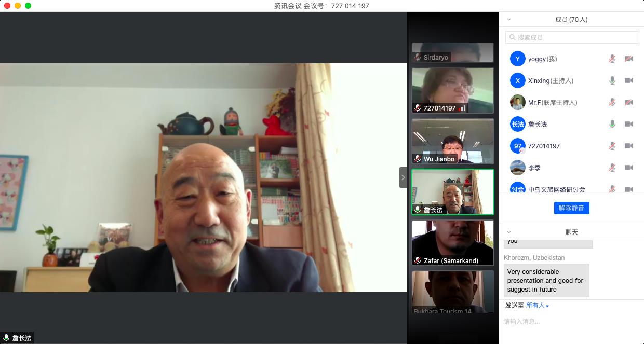Click the chat message input box
Viewport: 644px width, 344px height.
[x=571, y=322]
